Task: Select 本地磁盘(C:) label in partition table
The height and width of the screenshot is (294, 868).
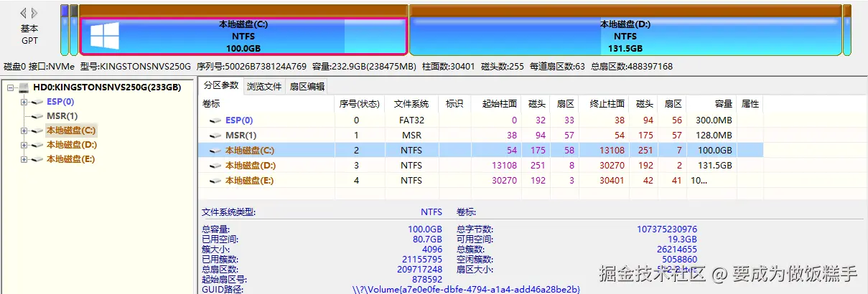Action: (250, 151)
